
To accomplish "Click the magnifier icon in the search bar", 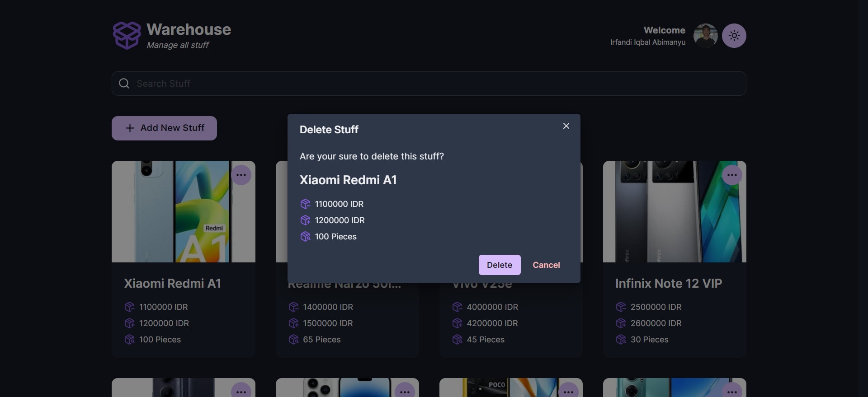I will click(124, 84).
